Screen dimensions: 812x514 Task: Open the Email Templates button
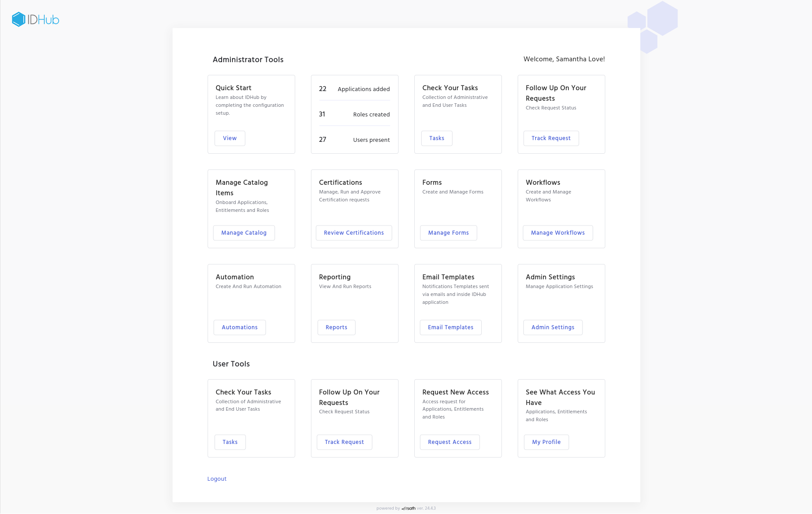[451, 327]
